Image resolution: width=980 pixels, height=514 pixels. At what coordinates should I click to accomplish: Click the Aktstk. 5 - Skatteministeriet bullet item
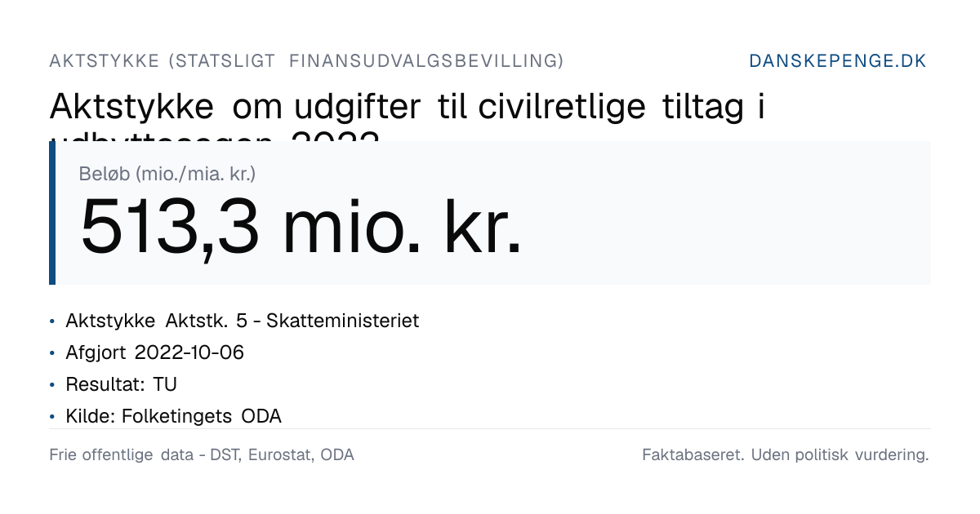tap(243, 321)
